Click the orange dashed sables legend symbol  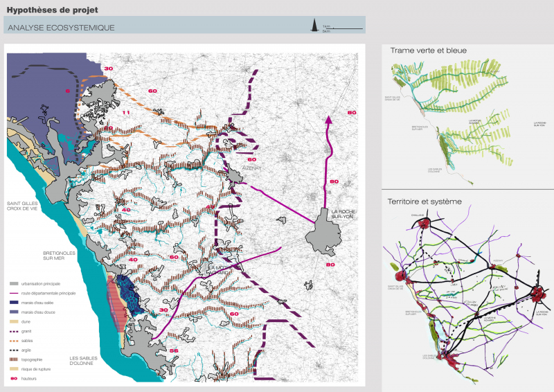13,341
